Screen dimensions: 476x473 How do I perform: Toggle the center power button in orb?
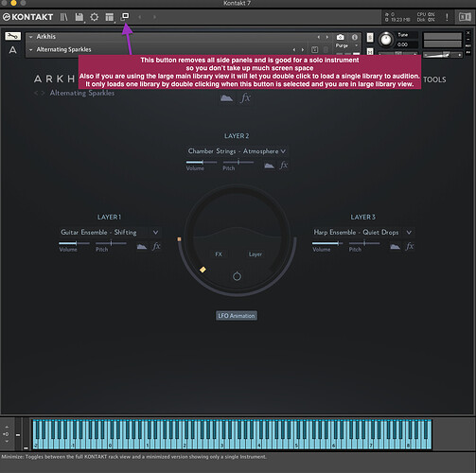tap(237, 276)
